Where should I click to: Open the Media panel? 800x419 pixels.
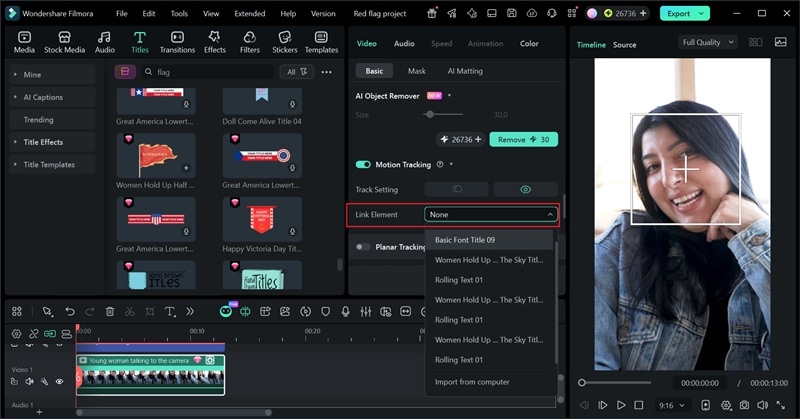pyautogui.click(x=24, y=42)
